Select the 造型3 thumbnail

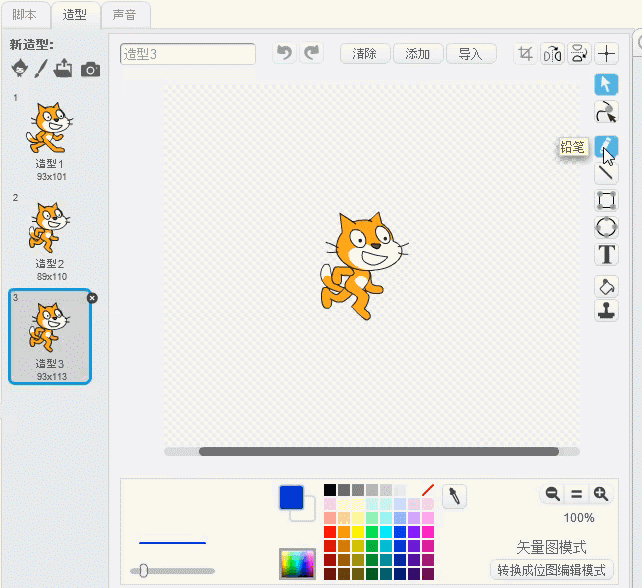click(50, 337)
